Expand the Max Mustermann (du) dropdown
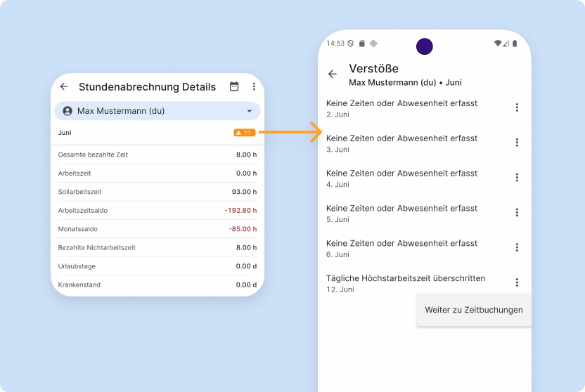Image resolution: width=585 pixels, height=392 pixels. 157,111
